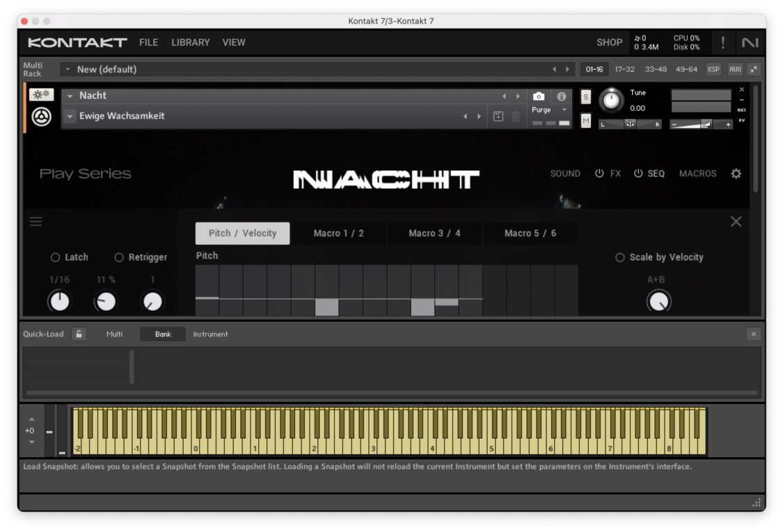Open the Ewige Wachsamkeit snapshot list
783x532 pixels.
[70, 116]
